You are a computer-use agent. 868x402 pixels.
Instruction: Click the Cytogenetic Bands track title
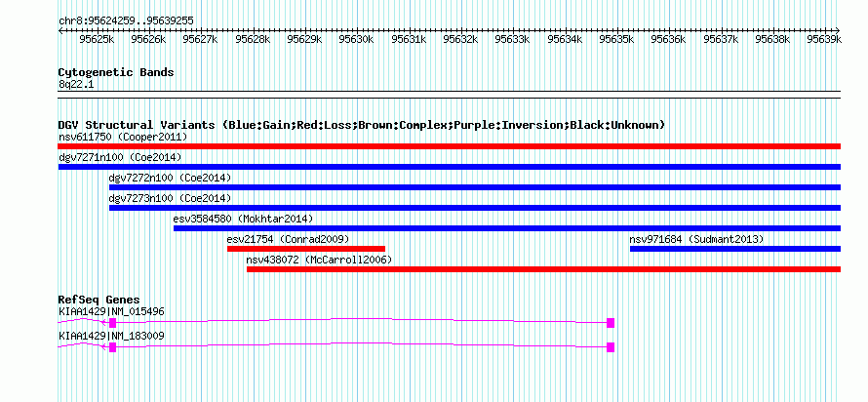tap(116, 72)
